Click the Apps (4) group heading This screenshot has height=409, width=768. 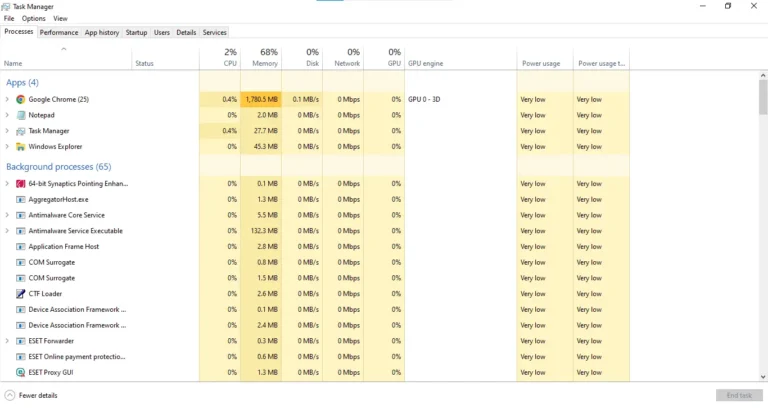(x=23, y=83)
